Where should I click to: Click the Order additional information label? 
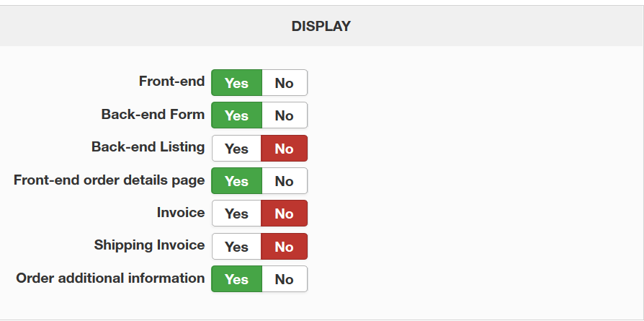[x=110, y=278]
